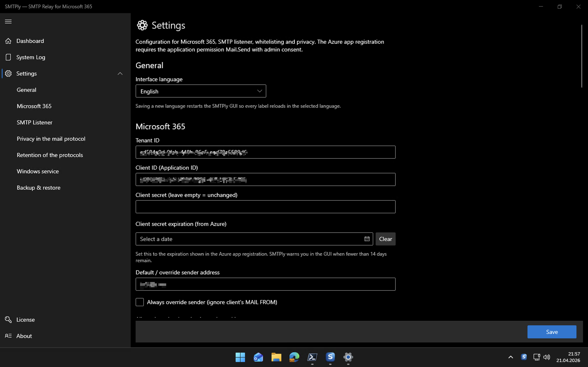This screenshot has width=588, height=367.
Task: Select Microsoft 365 in the sidebar
Action: (34, 106)
